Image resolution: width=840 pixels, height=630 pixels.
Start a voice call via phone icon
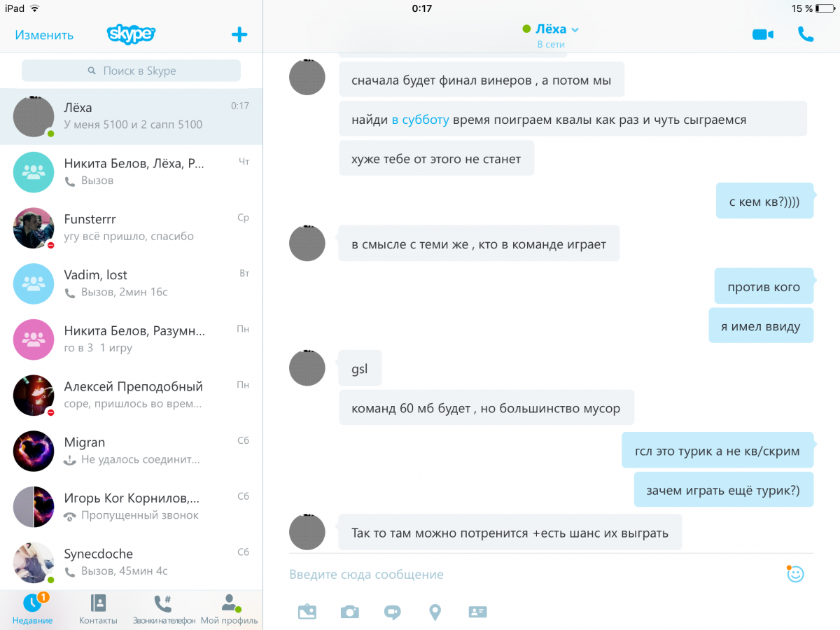806,34
